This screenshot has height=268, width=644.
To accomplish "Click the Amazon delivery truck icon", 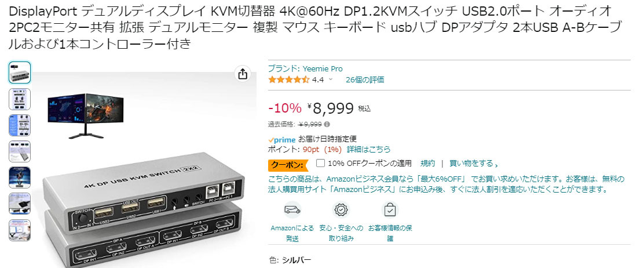I will [292, 209].
